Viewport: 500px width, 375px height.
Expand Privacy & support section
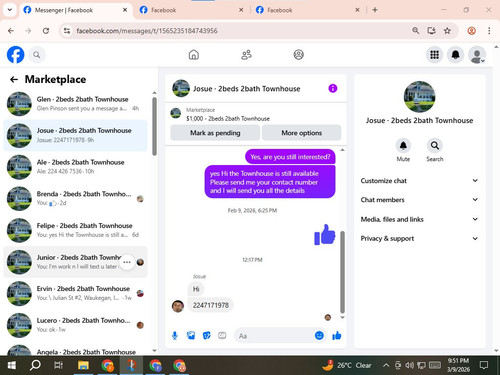click(419, 238)
